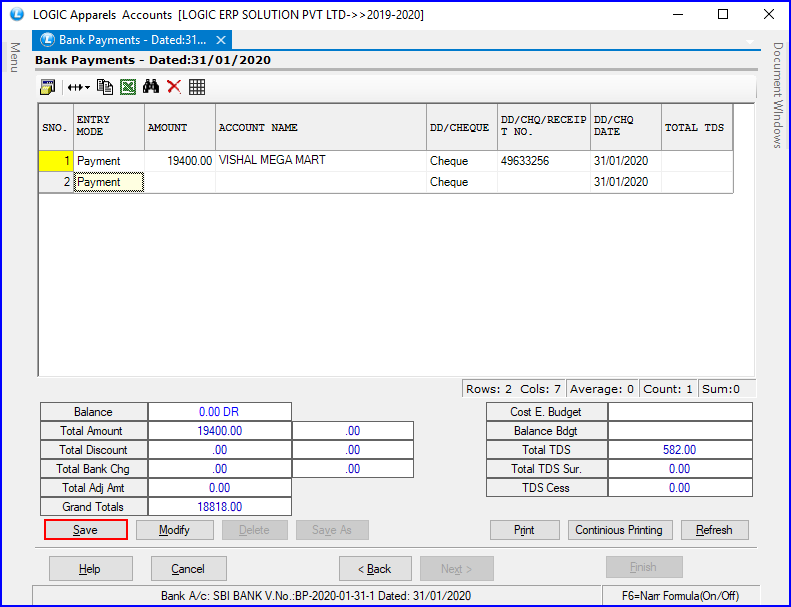The image size is (791, 607).
Task: Click the Rows: 2 Cols: 7 status indicator
Action: pyautogui.click(x=514, y=389)
